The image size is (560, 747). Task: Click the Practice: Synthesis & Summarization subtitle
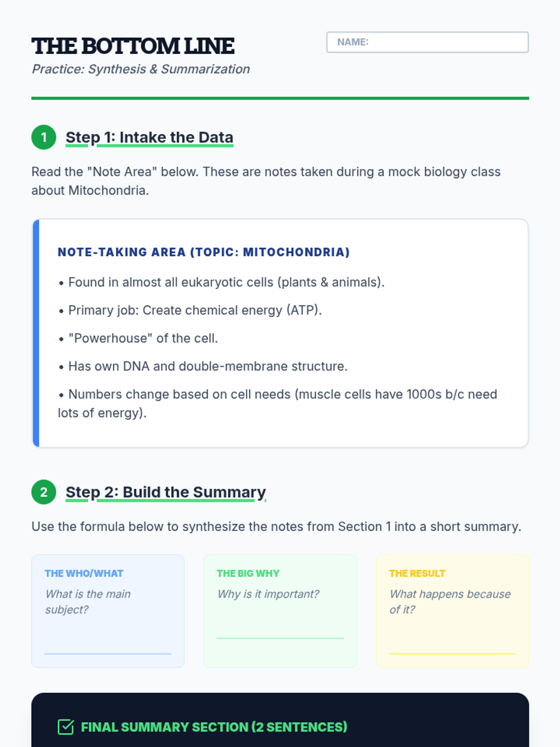point(140,69)
